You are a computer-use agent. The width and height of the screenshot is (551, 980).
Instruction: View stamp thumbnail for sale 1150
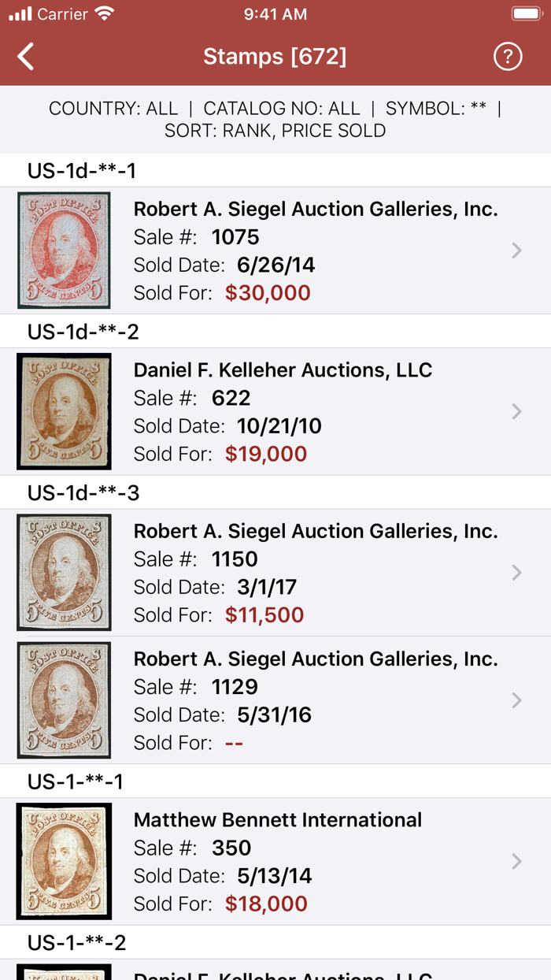coord(64,573)
